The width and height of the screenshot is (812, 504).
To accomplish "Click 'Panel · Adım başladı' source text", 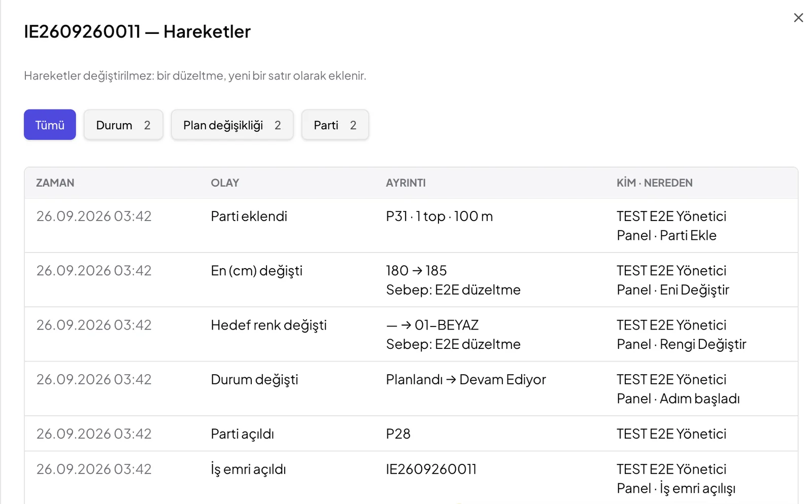I will click(678, 399).
